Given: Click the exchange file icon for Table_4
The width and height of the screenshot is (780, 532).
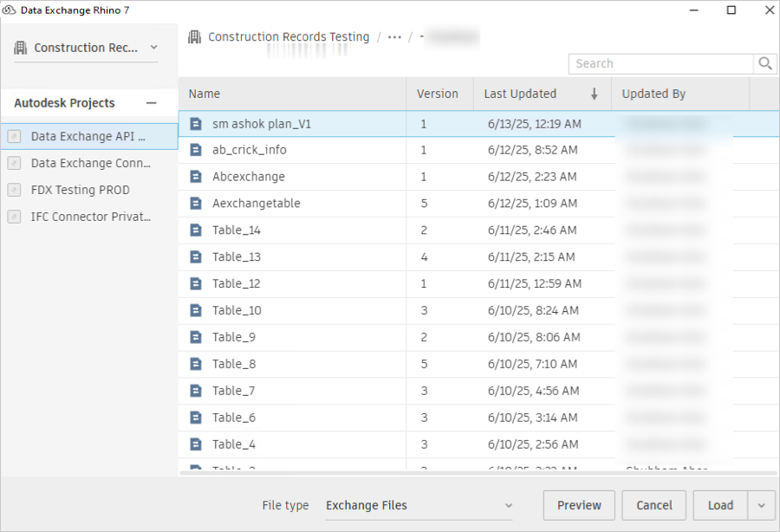Looking at the screenshot, I should (x=196, y=444).
